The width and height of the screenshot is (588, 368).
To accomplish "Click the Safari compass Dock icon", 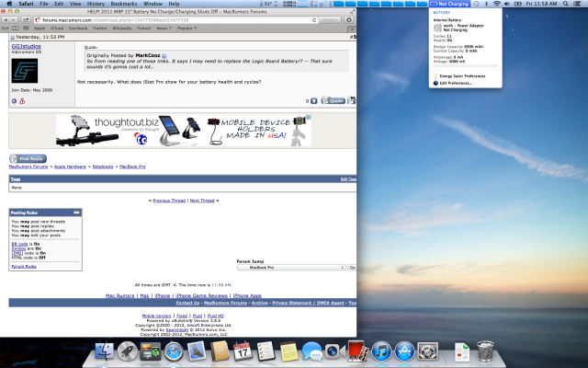I will (x=174, y=351).
